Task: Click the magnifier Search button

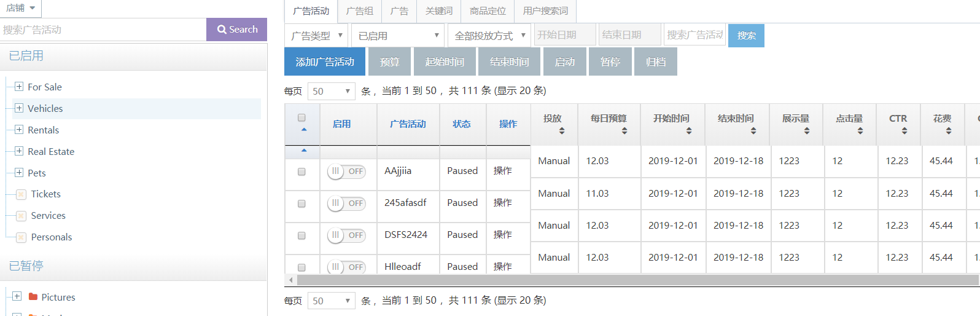Action: (x=237, y=30)
